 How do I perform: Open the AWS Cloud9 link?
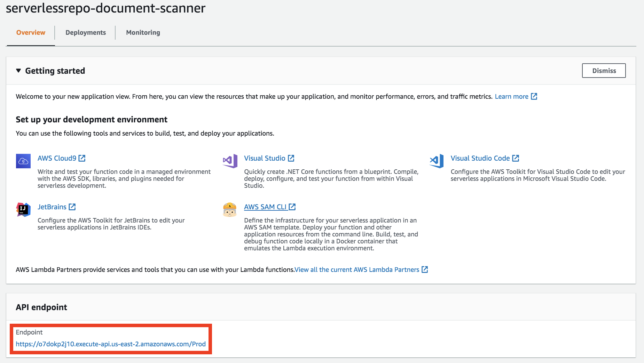tap(57, 158)
